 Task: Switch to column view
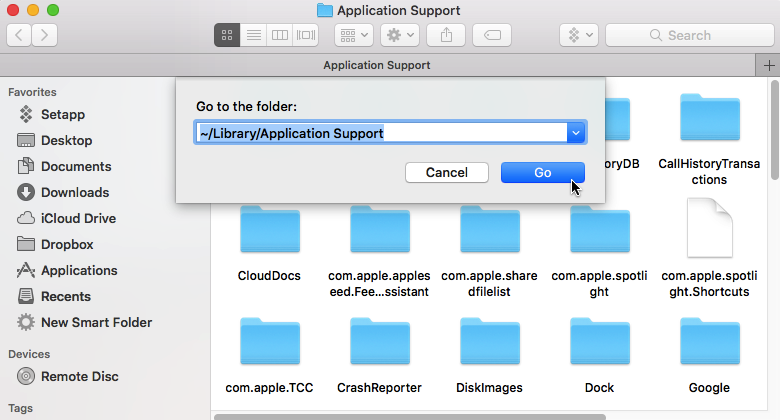pyautogui.click(x=280, y=35)
